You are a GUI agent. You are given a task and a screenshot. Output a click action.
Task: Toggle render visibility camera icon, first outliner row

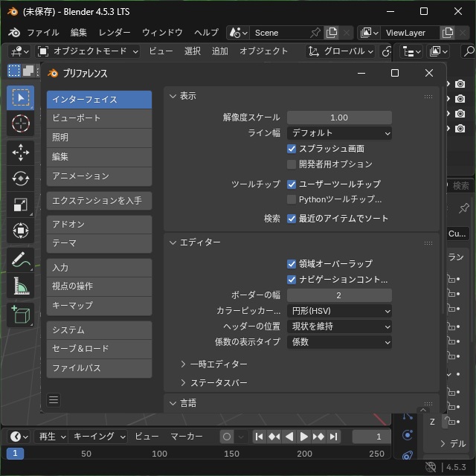tap(460, 84)
